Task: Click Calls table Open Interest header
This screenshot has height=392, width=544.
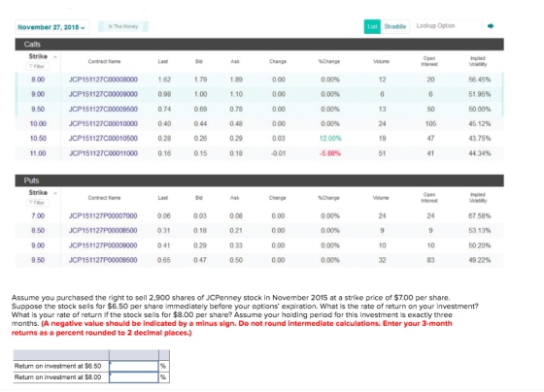Action: pyautogui.click(x=429, y=61)
